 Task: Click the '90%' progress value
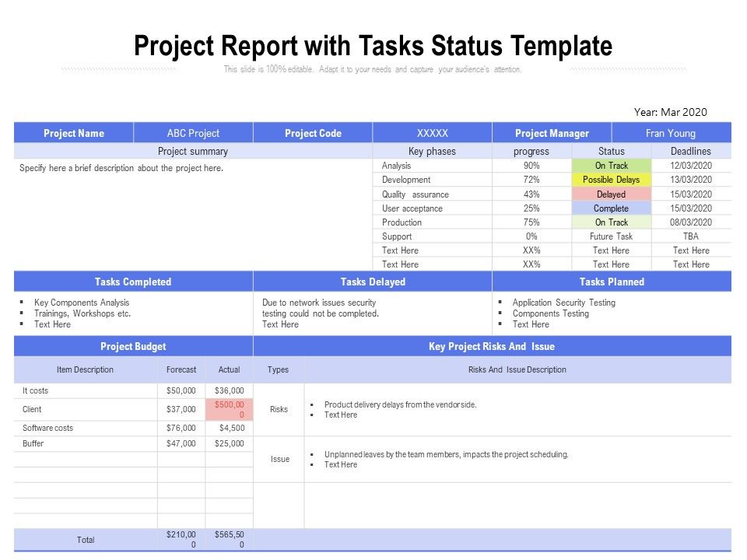[x=531, y=165]
